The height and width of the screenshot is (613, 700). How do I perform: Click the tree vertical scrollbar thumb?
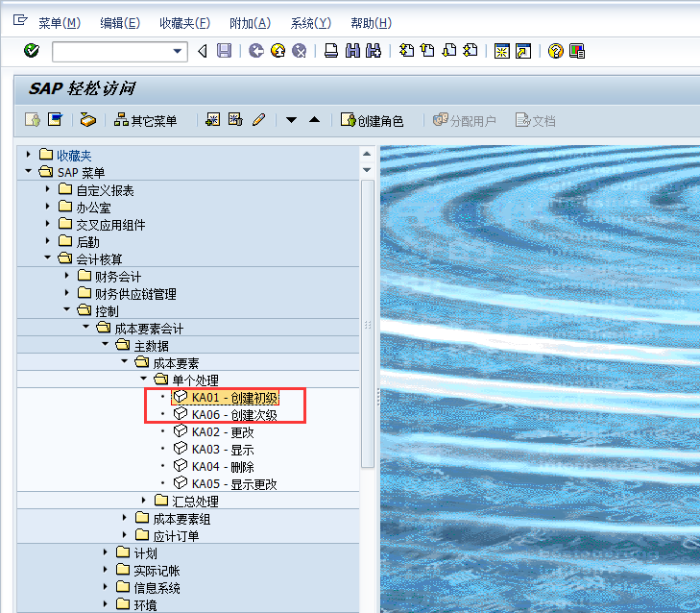coord(368,324)
